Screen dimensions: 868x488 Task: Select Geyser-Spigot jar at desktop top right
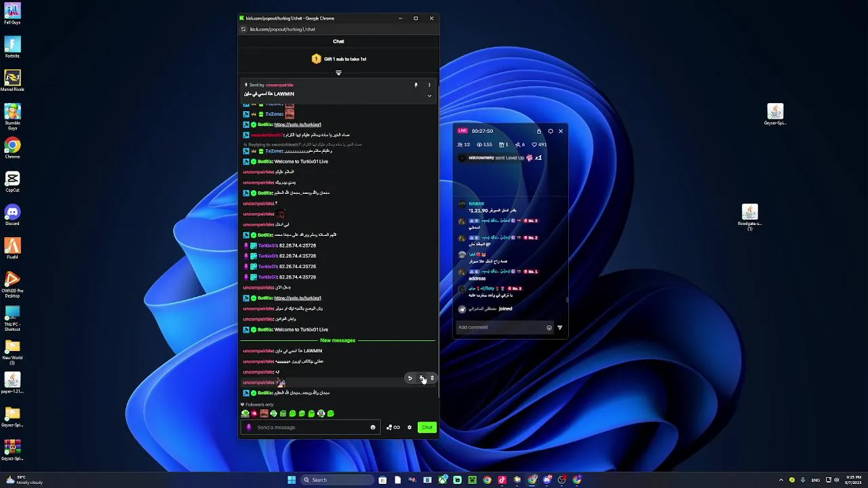775,114
